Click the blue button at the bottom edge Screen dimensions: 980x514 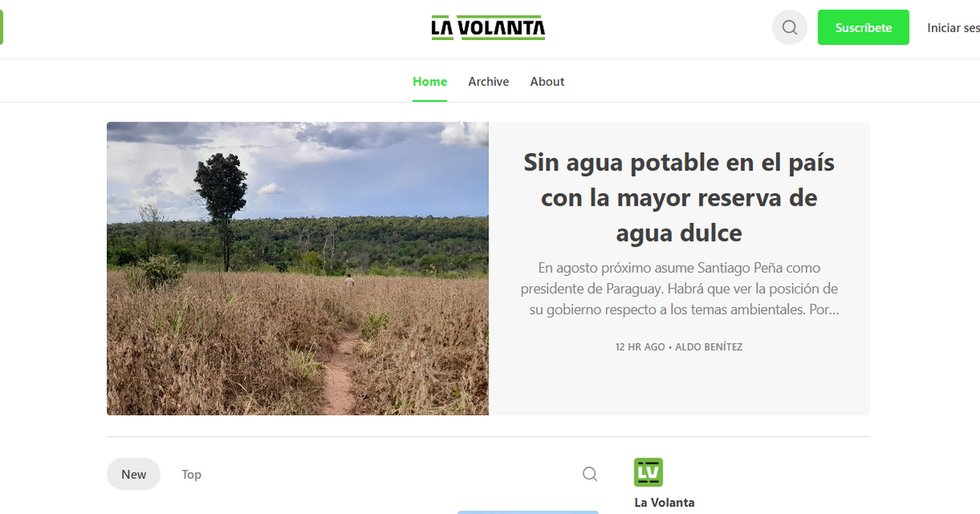pyautogui.click(x=527, y=512)
